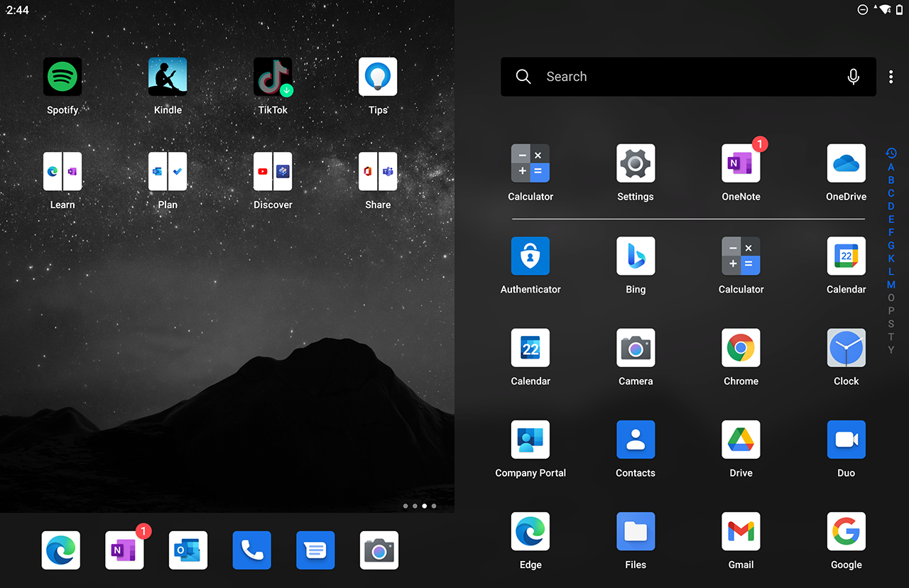Open the Contacts app
909x588 pixels.
coord(636,440)
